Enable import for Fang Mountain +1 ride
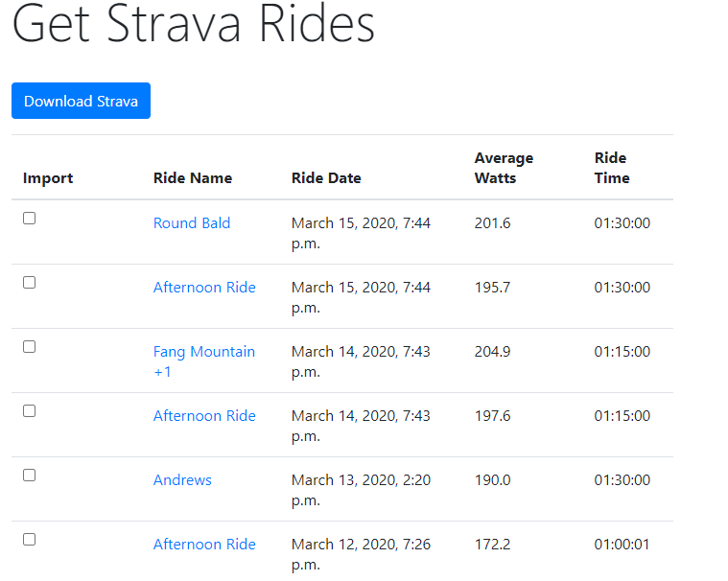Viewport: 728px width, 581px height. 30,347
